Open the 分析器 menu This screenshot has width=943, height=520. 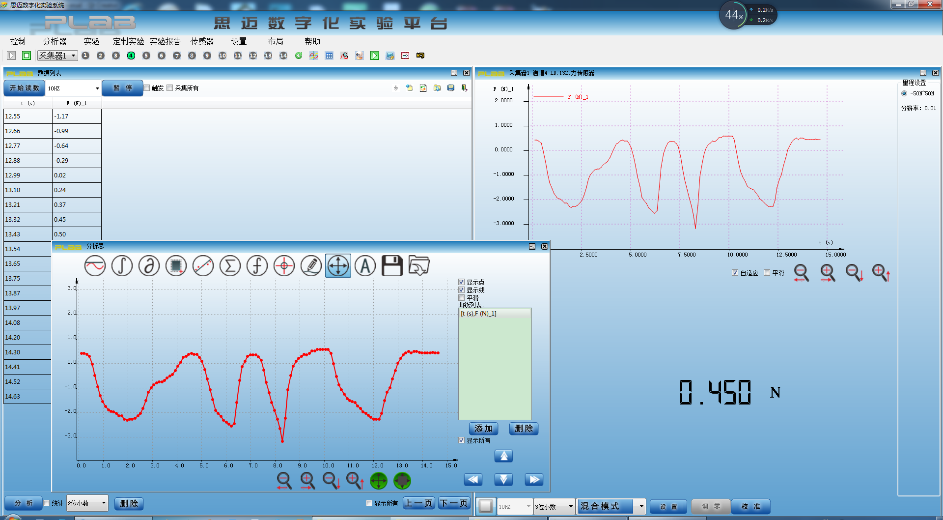point(55,41)
